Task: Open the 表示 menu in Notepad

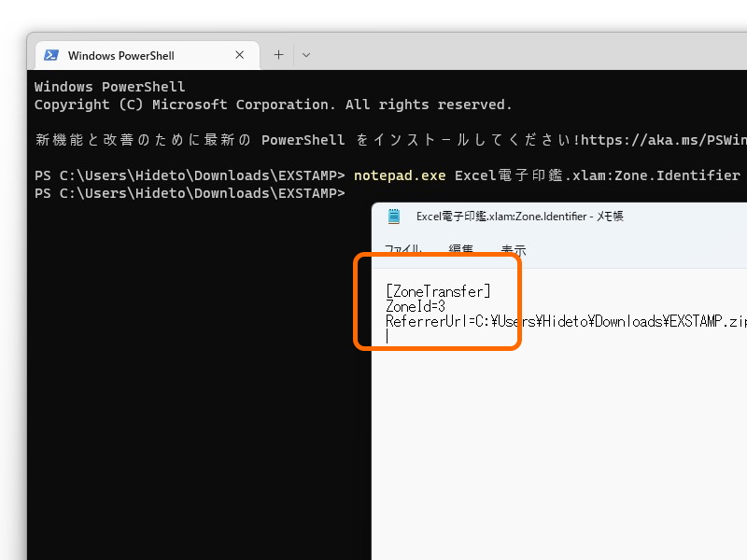Action: pos(513,249)
